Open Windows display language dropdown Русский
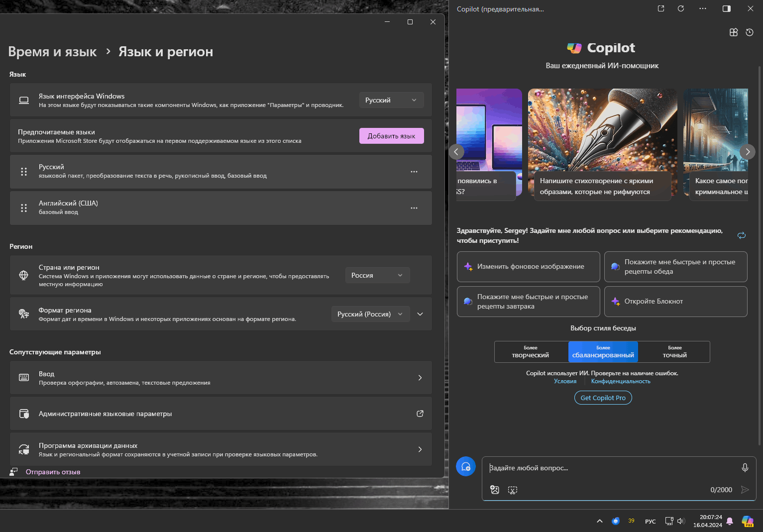The image size is (763, 532). coord(392,100)
